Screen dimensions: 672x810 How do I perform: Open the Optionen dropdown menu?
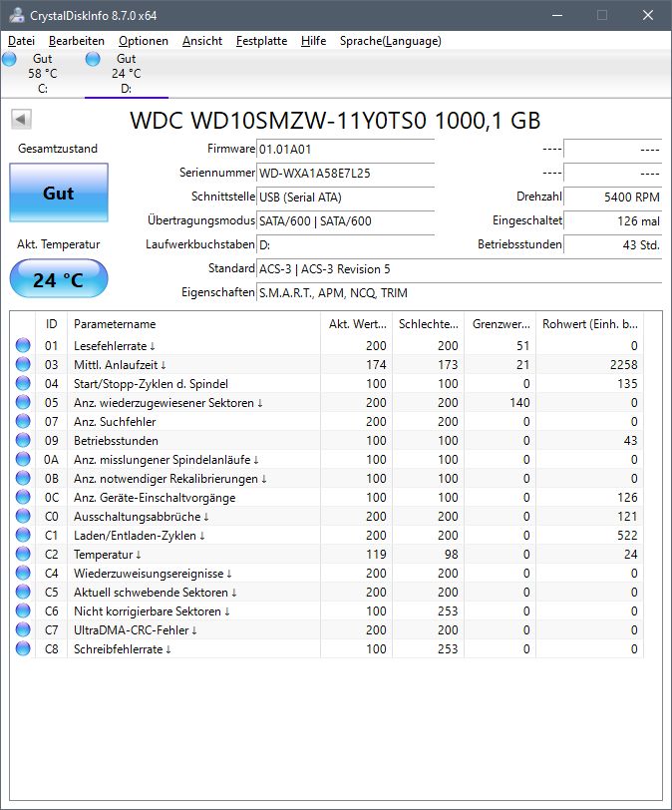143,41
